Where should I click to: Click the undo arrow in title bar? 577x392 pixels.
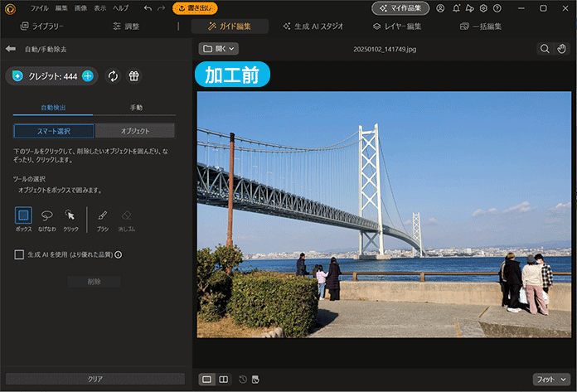point(148,8)
